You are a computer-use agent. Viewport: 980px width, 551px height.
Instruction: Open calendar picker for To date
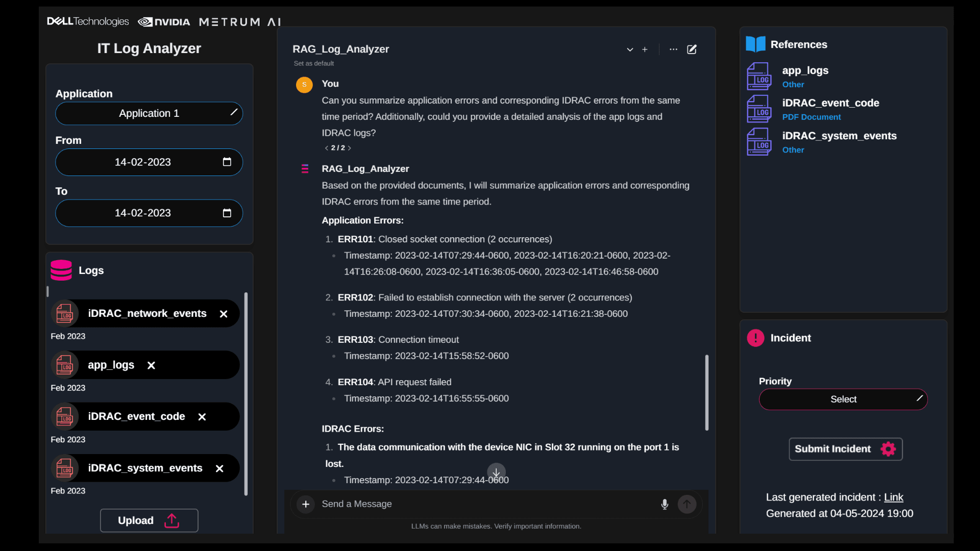coord(227,213)
